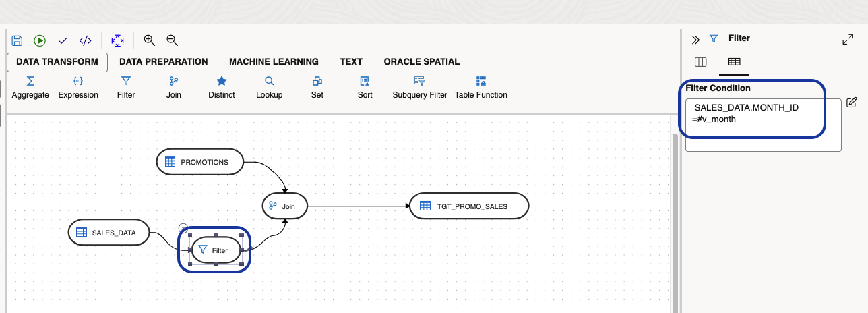Maximize the Filter properties panel

pyautogui.click(x=848, y=40)
